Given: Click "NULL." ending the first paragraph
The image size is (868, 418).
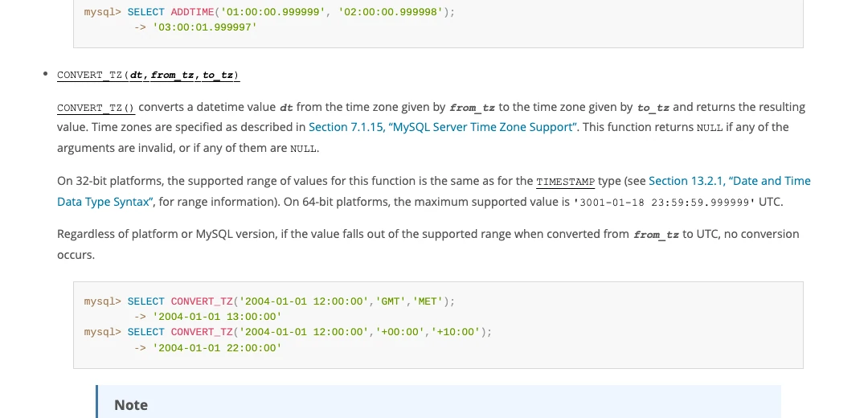Looking at the screenshot, I should tap(305, 149).
